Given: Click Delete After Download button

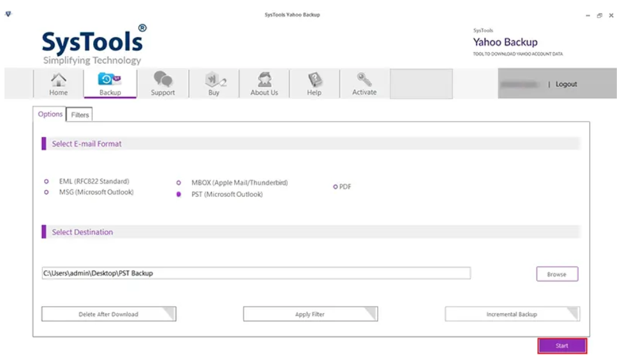Looking at the screenshot, I should [x=108, y=314].
